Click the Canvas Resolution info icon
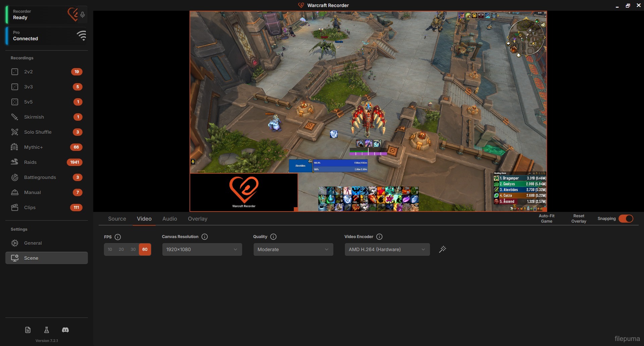 tap(205, 237)
